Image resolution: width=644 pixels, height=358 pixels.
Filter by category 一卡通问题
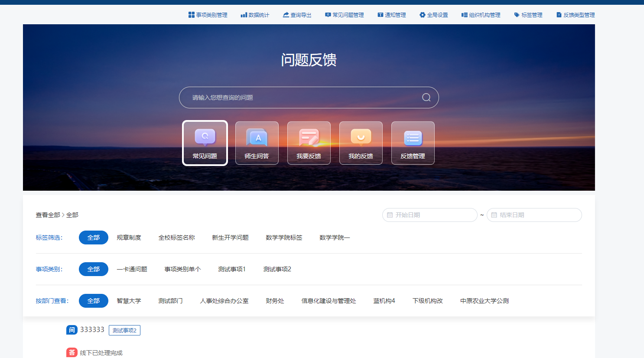pos(132,269)
